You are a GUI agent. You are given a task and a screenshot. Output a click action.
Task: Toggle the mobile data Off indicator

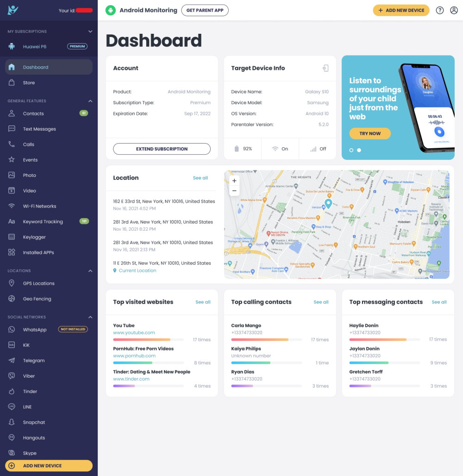[318, 149]
